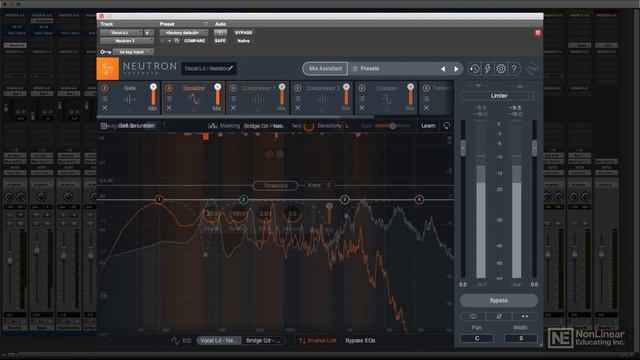Image resolution: width=640 pixels, height=360 pixels.
Task: Toggle power on the Equalizer module
Action: click(x=169, y=88)
